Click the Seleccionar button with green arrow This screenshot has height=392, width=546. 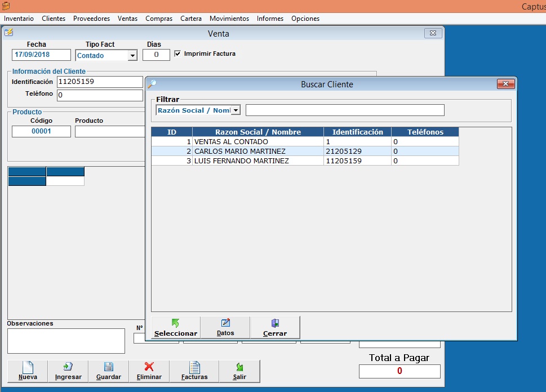tap(175, 327)
